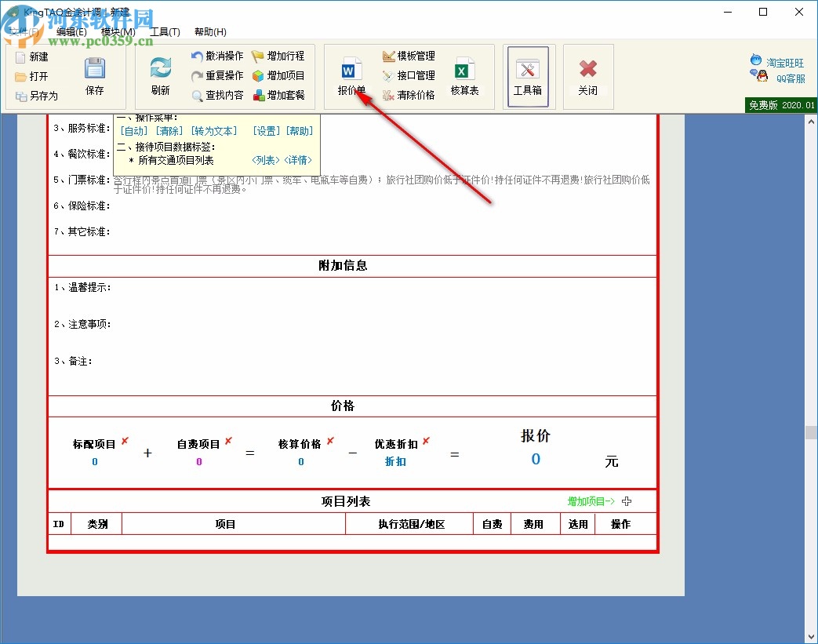Add an itinerary via 增加行程
The image size is (818, 644).
278,56
